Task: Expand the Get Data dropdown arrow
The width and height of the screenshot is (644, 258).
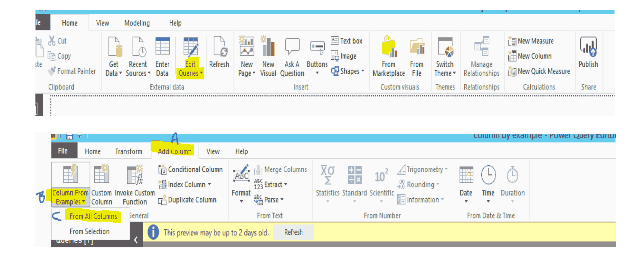Action: (120, 73)
